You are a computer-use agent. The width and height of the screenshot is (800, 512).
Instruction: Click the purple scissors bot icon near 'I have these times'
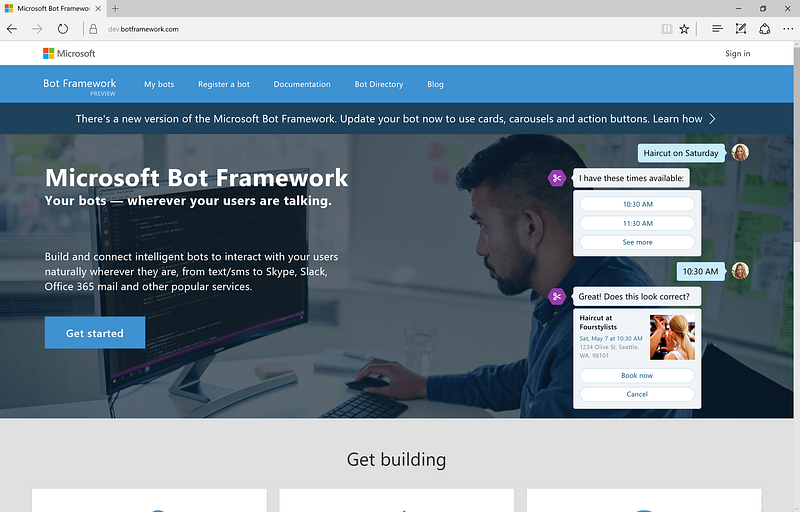pos(557,178)
